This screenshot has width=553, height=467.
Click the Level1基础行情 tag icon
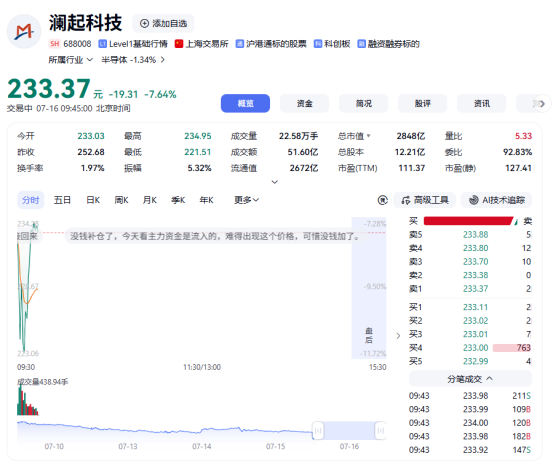click(102, 44)
